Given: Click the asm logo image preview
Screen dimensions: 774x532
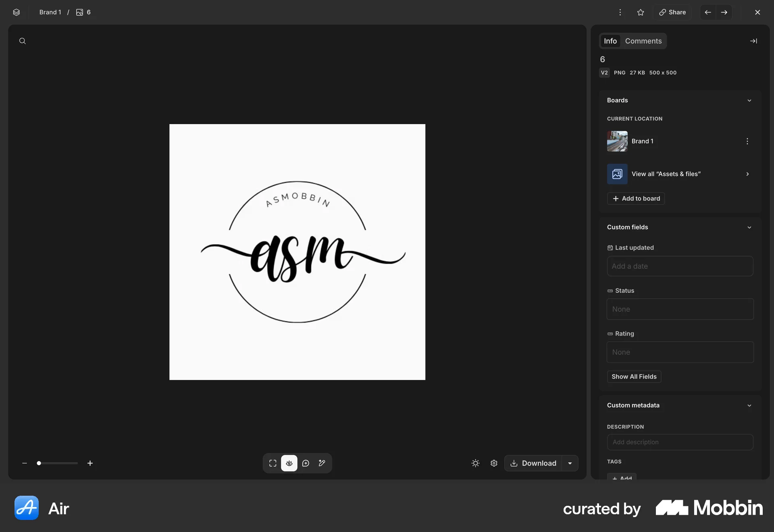Looking at the screenshot, I should click(297, 252).
